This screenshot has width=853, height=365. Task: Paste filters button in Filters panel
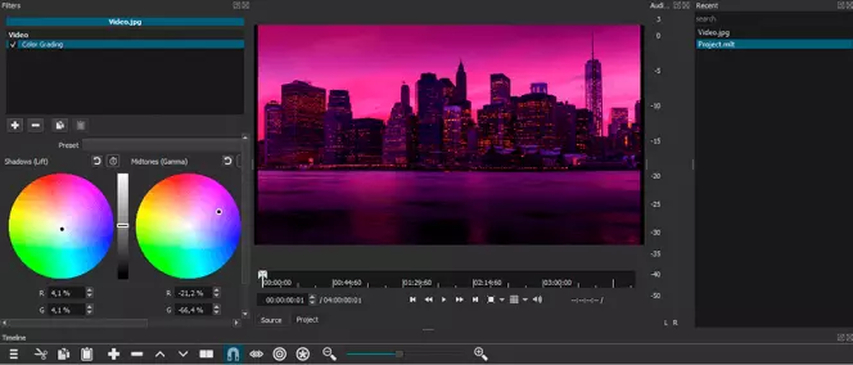coord(81,125)
